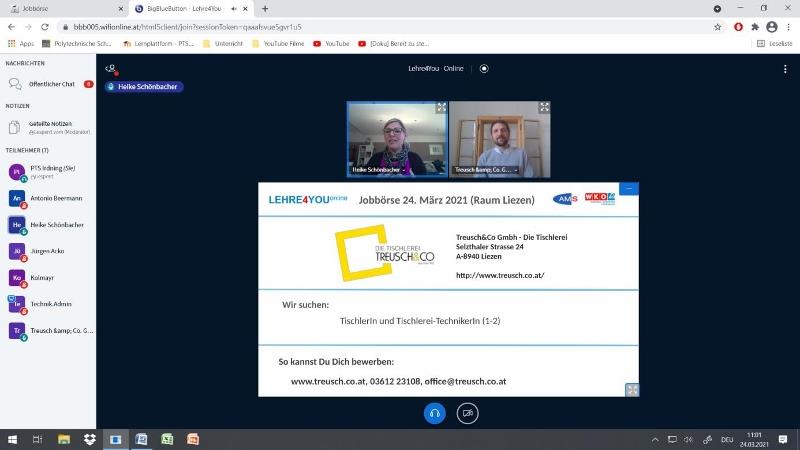This screenshot has height=450, width=800.
Task: Close the BigBlueButton browser tab
Action: 245,9
